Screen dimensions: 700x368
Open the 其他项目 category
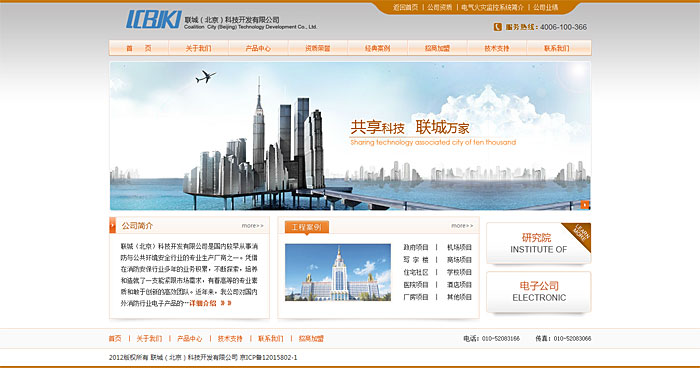click(x=459, y=297)
